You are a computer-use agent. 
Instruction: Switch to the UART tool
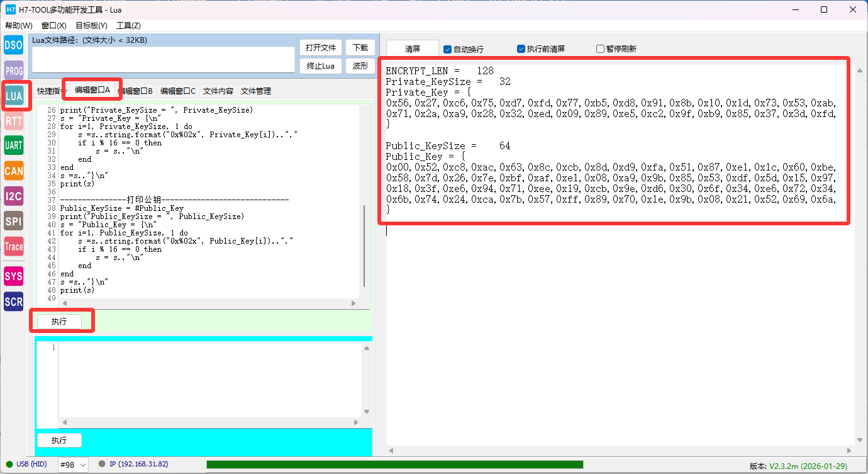coord(14,145)
